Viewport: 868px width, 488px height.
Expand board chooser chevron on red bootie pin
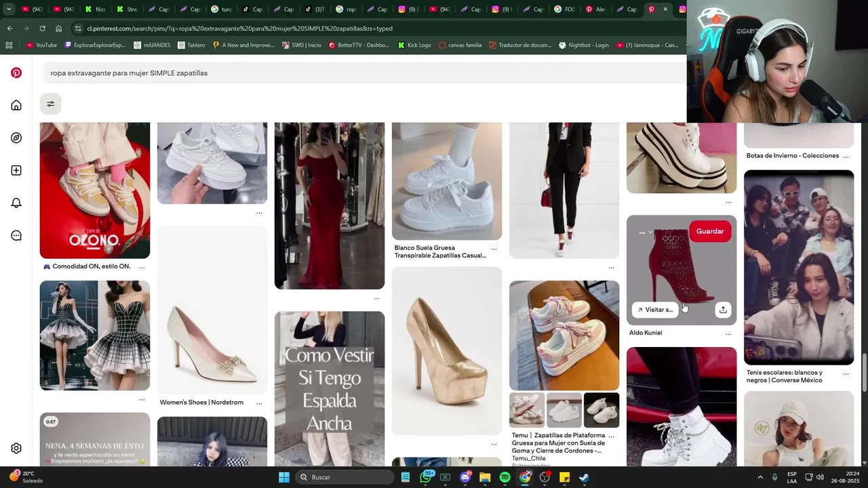(650, 232)
